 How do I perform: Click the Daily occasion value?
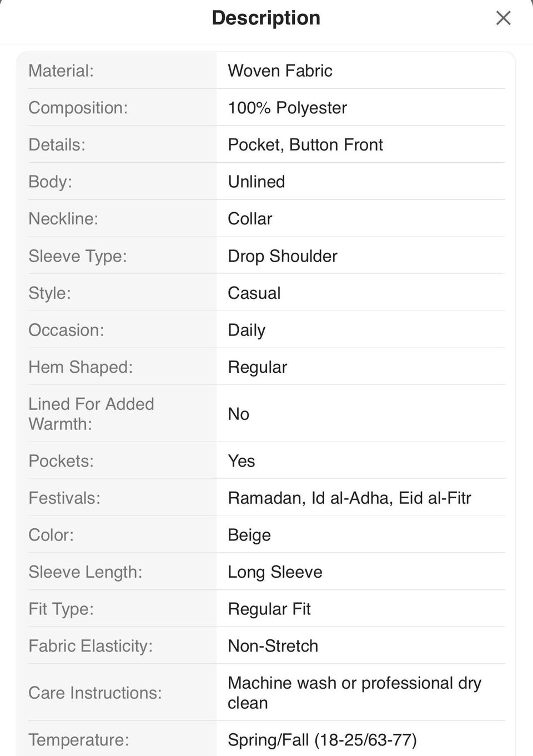point(247,331)
